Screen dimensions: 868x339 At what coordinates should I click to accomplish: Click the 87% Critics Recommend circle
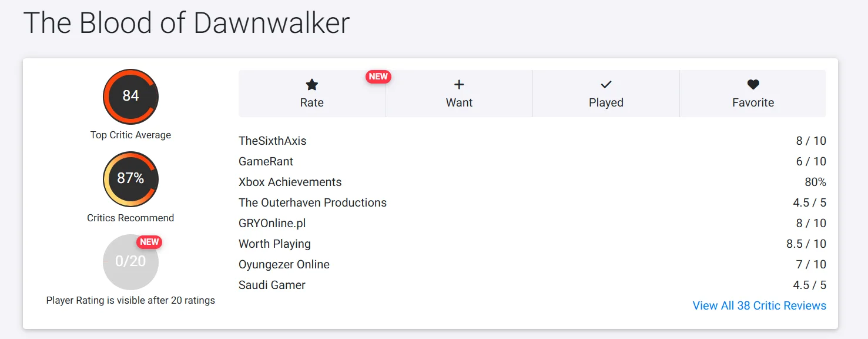(x=130, y=179)
